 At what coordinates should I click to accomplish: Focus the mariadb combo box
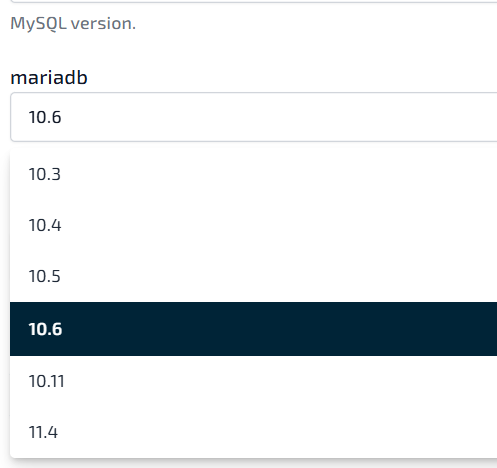point(254,117)
